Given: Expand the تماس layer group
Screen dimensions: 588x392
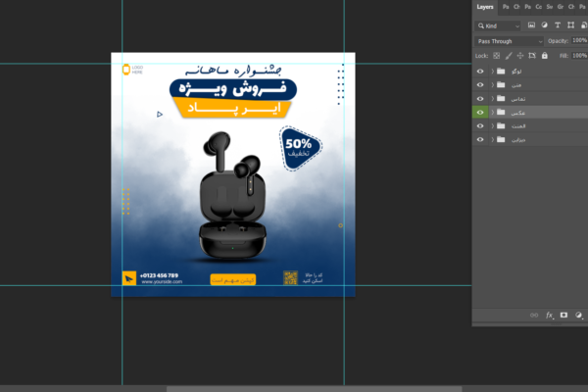Looking at the screenshot, I should tap(492, 98).
